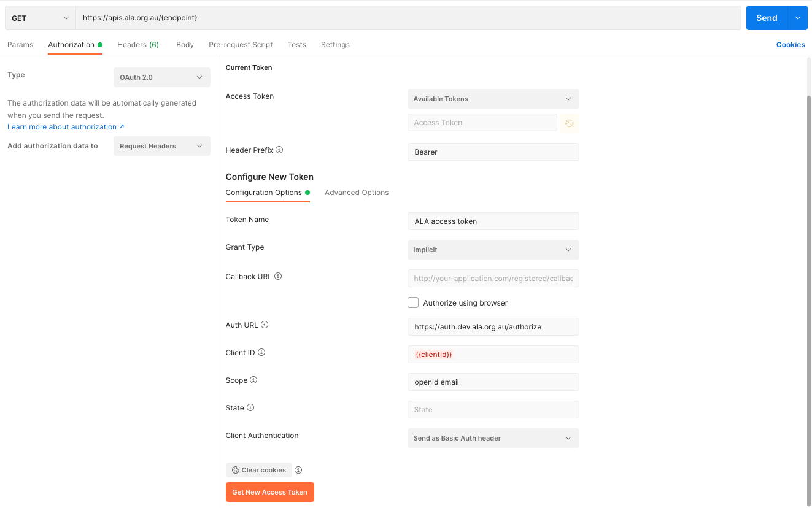The image size is (812, 508).
Task: Open the info icon next to Clear cookies
Action: pos(298,469)
